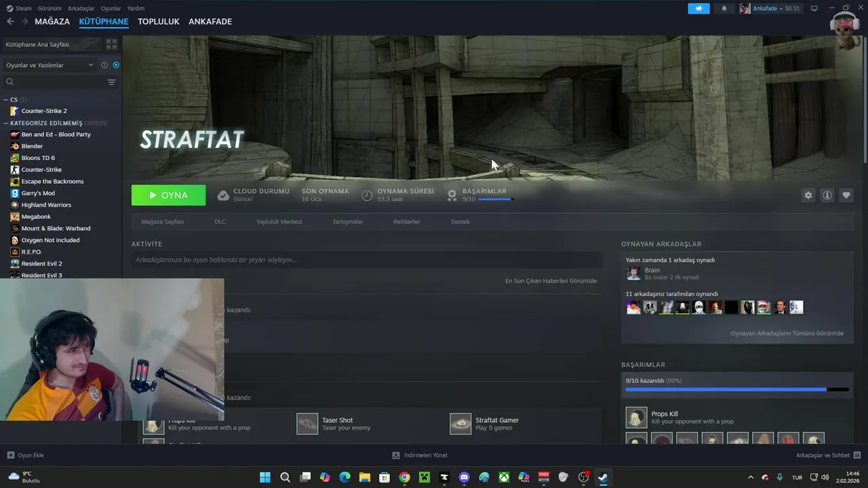Open the Rehberler link
Image resolution: width=868 pixels, height=488 pixels.
click(x=407, y=222)
